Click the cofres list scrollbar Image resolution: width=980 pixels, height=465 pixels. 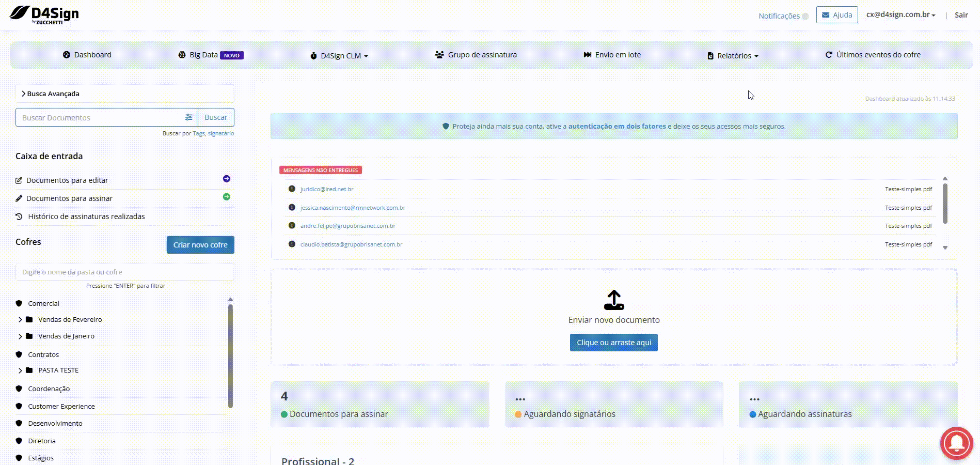230,356
